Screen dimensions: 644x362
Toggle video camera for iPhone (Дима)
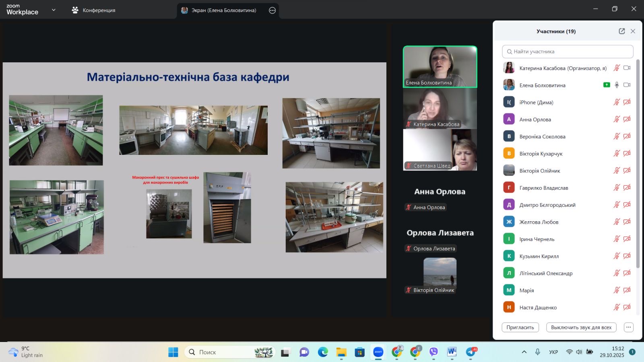[627, 102]
